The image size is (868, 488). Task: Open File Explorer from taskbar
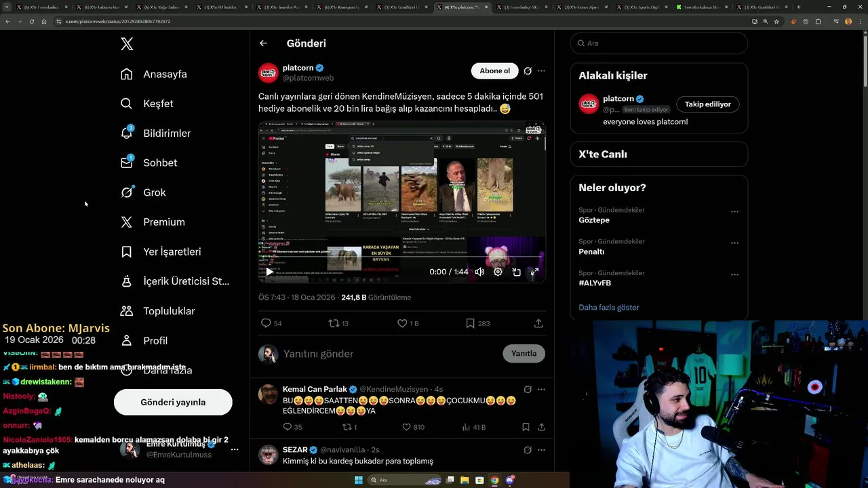pyautogui.click(x=465, y=480)
